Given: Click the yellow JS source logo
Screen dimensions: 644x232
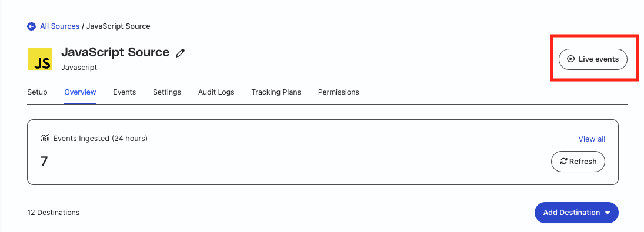Looking at the screenshot, I should [40, 59].
